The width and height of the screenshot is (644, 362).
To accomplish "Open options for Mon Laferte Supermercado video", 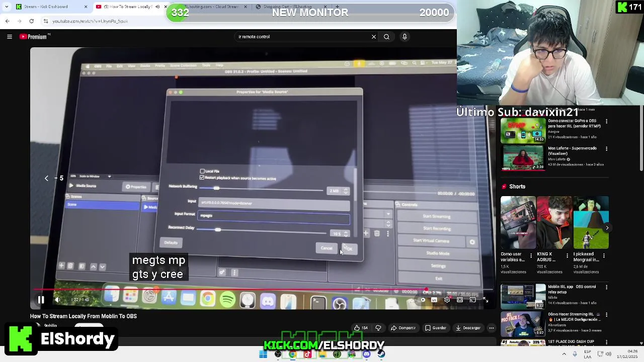I will click(x=606, y=149).
